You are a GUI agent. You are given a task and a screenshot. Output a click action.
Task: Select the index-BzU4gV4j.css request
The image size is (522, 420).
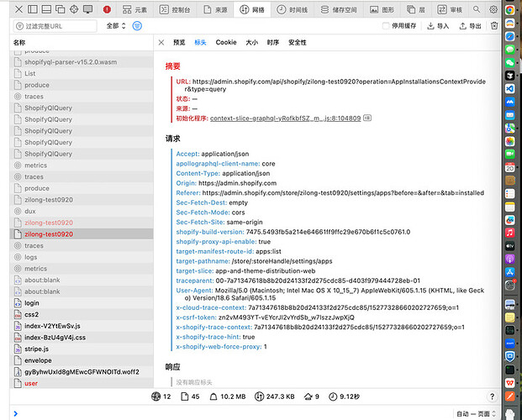[82, 338]
